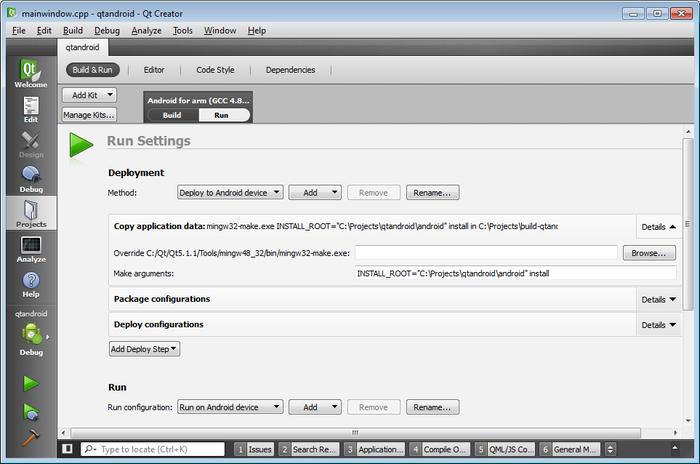Switch to the Dependencies tab
Screen dimensions: 700x464
coord(290,70)
